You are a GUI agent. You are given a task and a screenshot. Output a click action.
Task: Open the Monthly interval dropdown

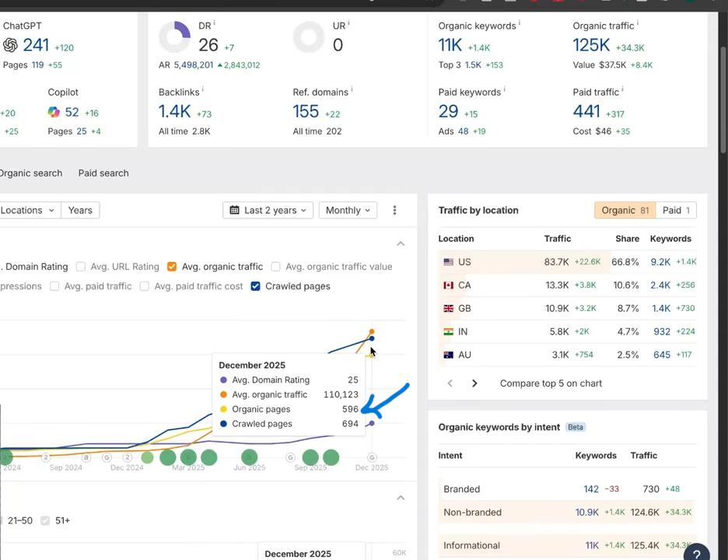click(x=348, y=210)
